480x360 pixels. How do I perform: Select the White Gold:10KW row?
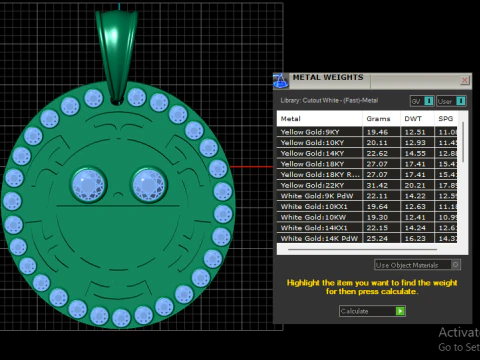click(x=367, y=217)
